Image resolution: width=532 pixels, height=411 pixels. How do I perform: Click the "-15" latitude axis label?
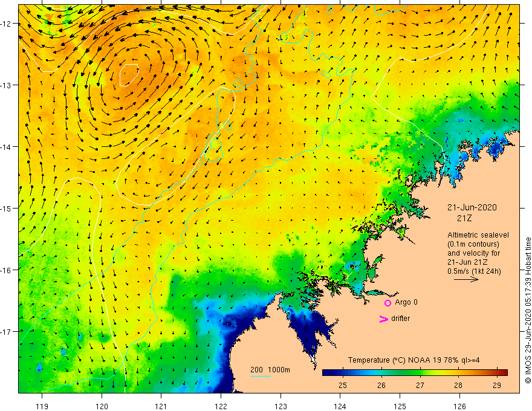pos(6,208)
